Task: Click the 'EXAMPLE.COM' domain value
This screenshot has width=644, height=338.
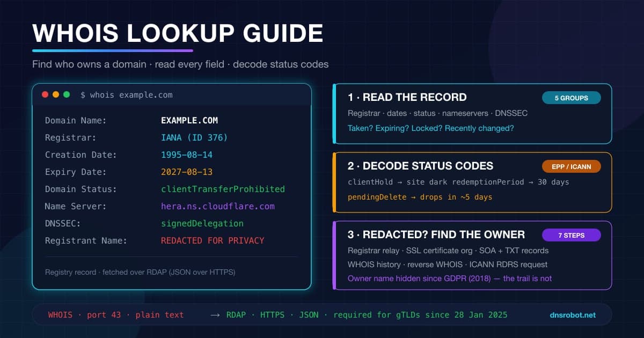Action: tap(189, 121)
